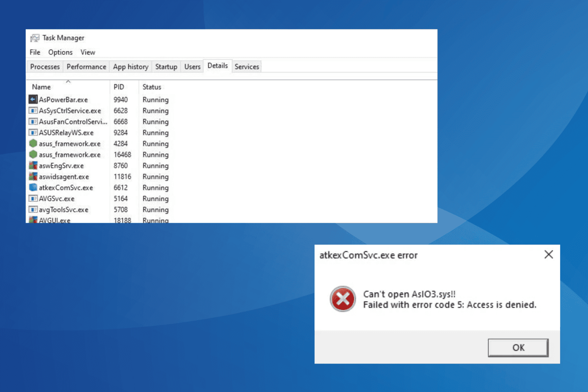Image resolution: width=588 pixels, height=392 pixels.
Task: Sort by the Status column header
Action: coord(152,87)
